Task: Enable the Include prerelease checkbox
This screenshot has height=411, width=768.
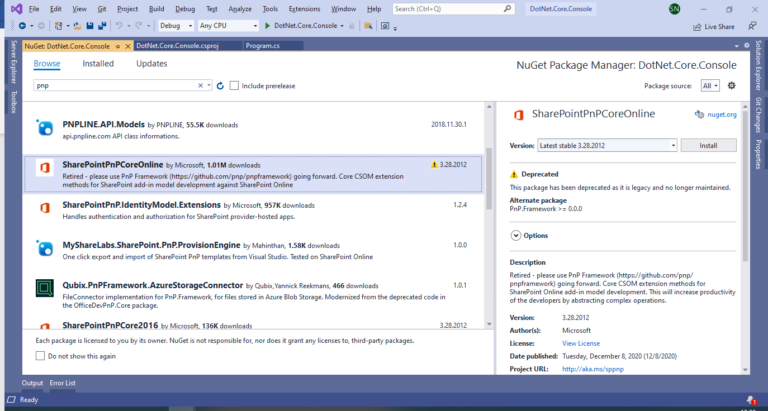Action: [234, 86]
